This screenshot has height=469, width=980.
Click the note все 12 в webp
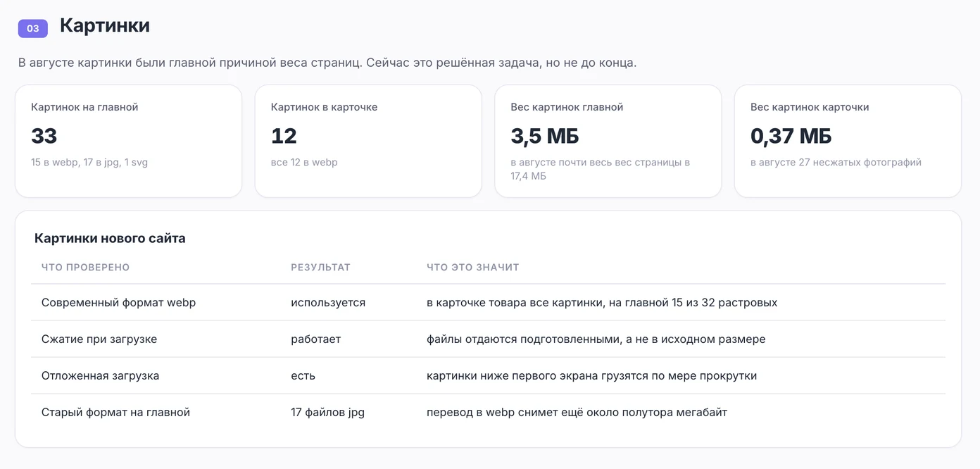pyautogui.click(x=304, y=162)
